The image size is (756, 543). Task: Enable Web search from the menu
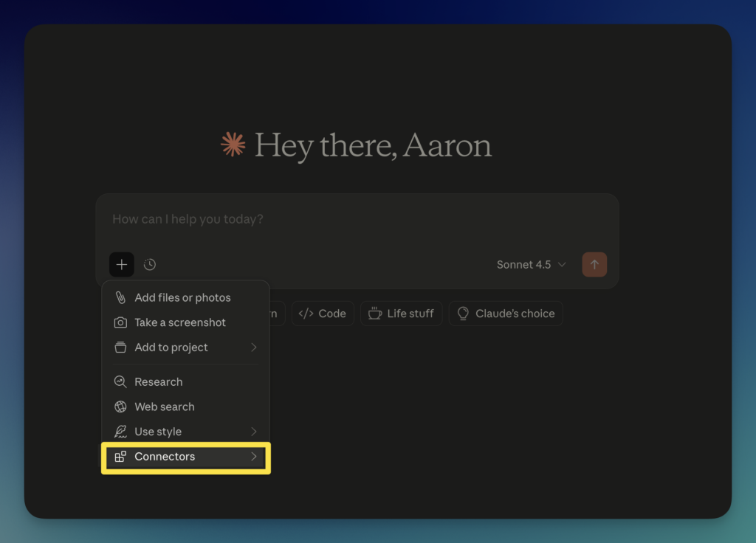(x=185, y=407)
